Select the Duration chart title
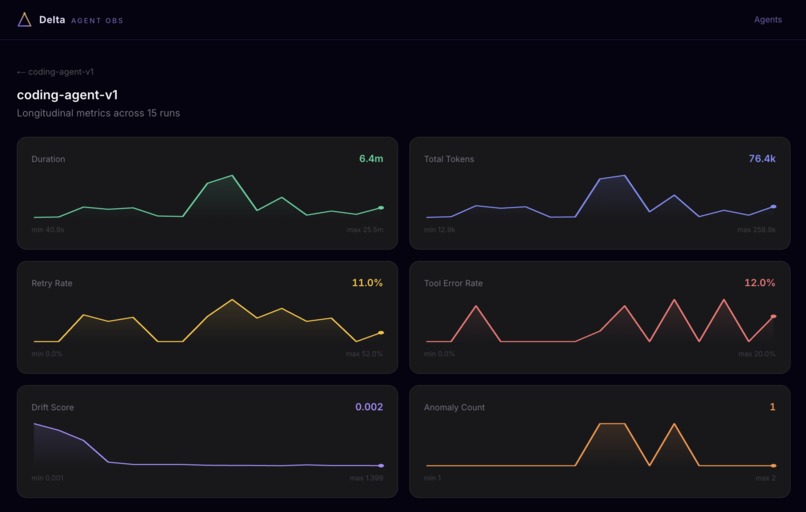The height and width of the screenshot is (512, 806). (x=48, y=159)
